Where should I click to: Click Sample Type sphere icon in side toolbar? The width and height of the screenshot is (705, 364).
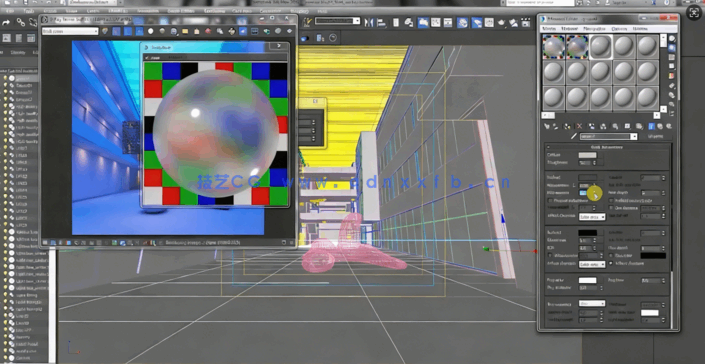coord(672,38)
